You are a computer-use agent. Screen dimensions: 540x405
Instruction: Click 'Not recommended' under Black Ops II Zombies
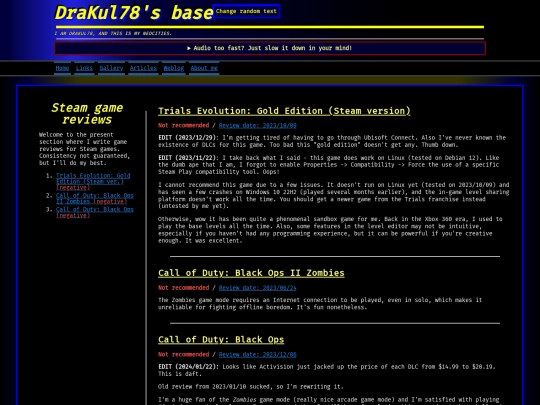tap(184, 288)
